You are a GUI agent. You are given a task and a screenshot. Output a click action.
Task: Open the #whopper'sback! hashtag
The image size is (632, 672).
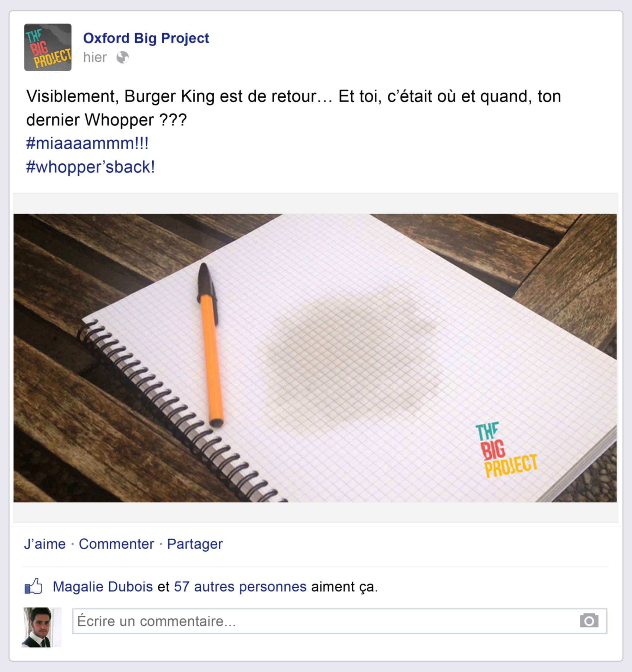click(91, 167)
